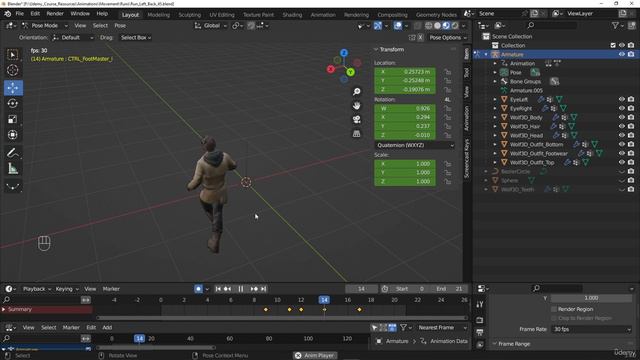The width and height of the screenshot is (640, 360).
Task: Open Nearest Frame snapping dropdown
Action: click(442, 327)
